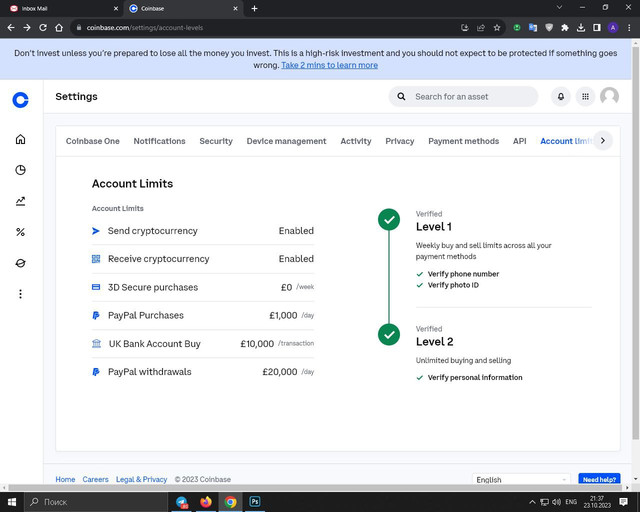Click the search magnifier icon
Screen dimensions: 640x512
point(401,96)
